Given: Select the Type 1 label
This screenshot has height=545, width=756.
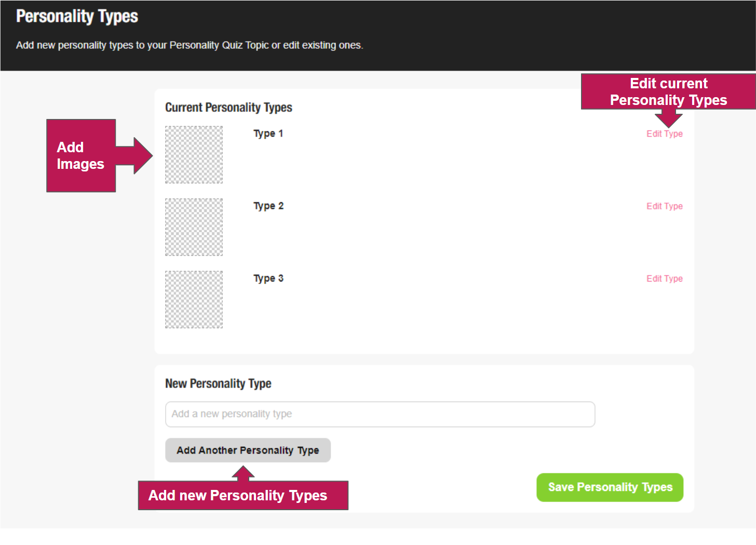Looking at the screenshot, I should point(268,134).
